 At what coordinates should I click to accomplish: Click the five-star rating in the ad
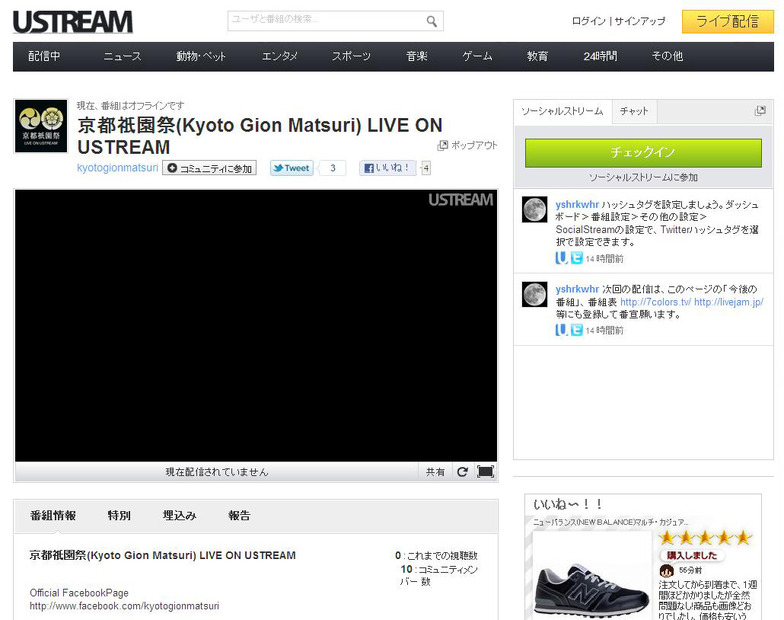pos(705,538)
